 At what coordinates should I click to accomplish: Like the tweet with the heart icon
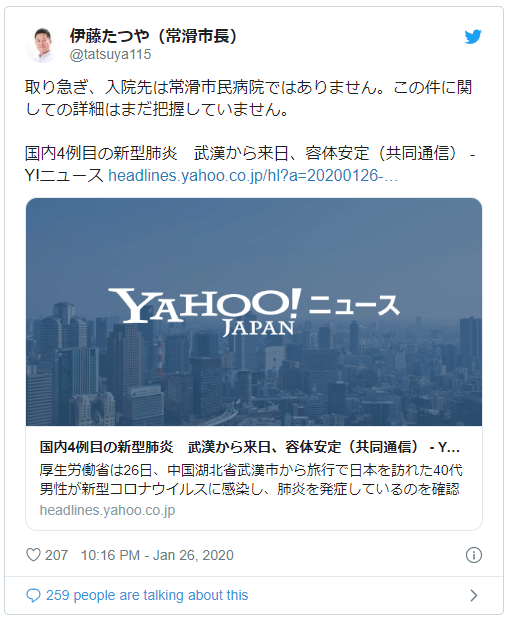coord(33,555)
